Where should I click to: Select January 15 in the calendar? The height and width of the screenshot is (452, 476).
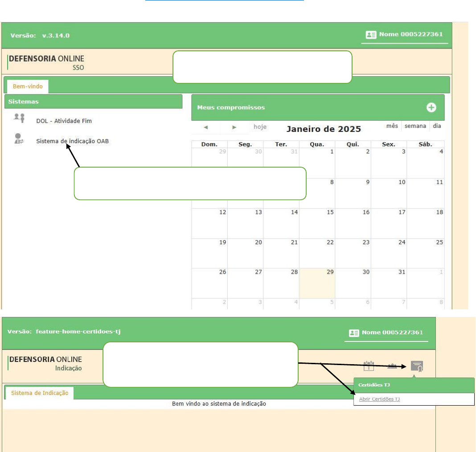pyautogui.click(x=317, y=223)
